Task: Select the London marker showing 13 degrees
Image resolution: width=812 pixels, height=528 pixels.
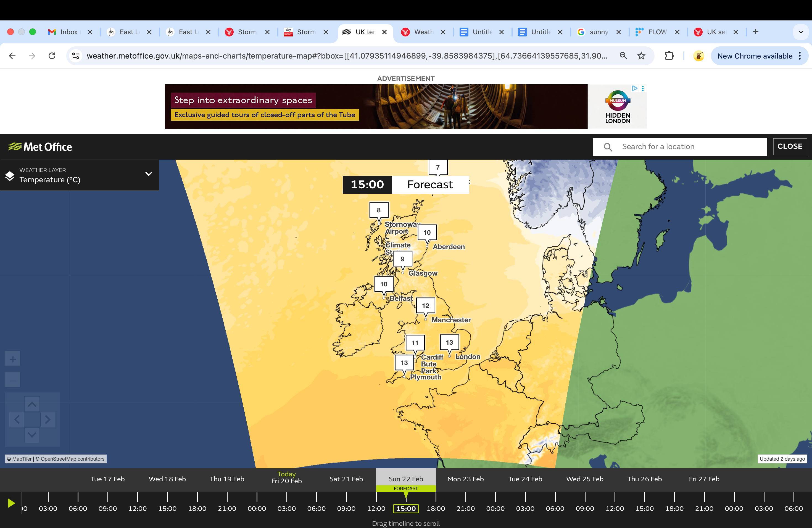Action: point(449,343)
